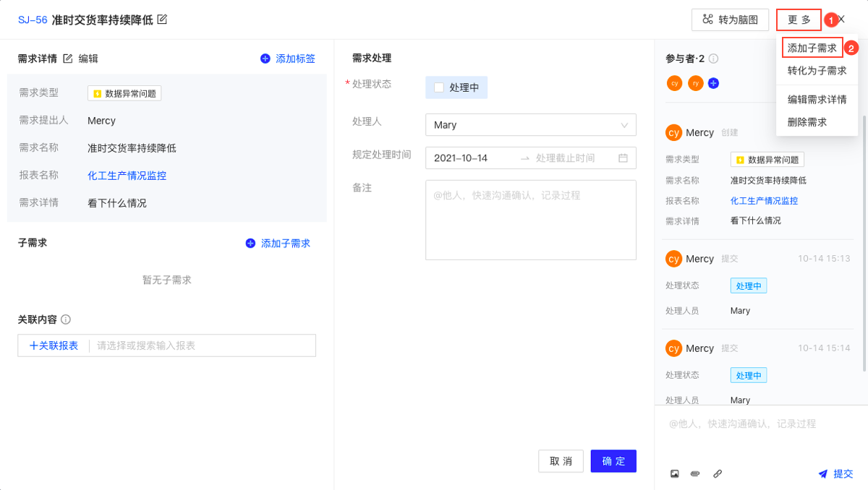The width and height of the screenshot is (868, 490).
Task: Click the 转为脑图 button
Action: coord(730,20)
